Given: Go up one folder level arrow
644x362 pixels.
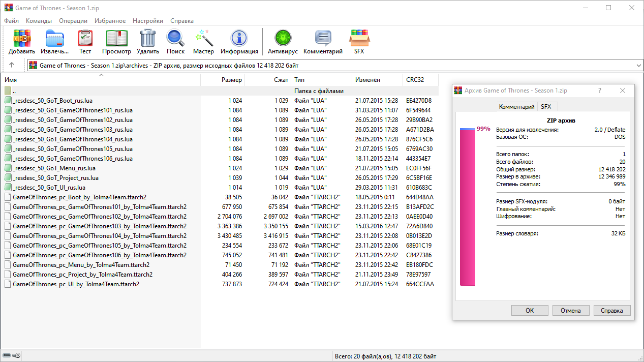Looking at the screenshot, I should (x=12, y=65).
